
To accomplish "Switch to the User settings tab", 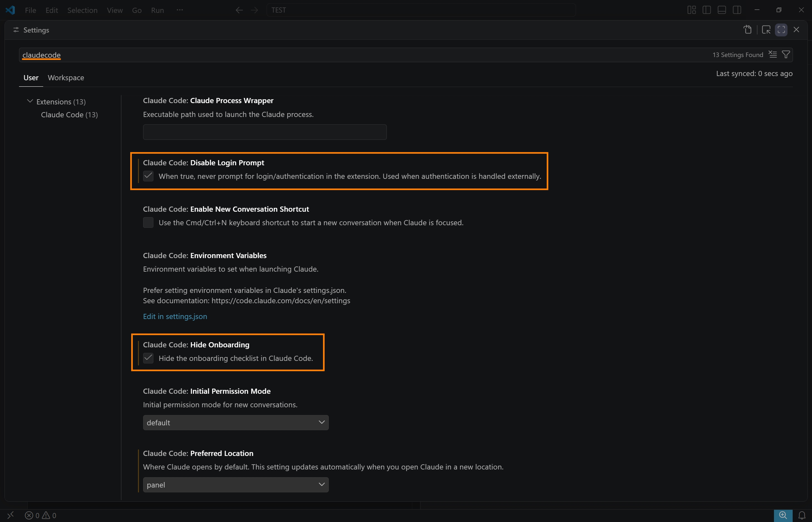I will tap(31, 78).
